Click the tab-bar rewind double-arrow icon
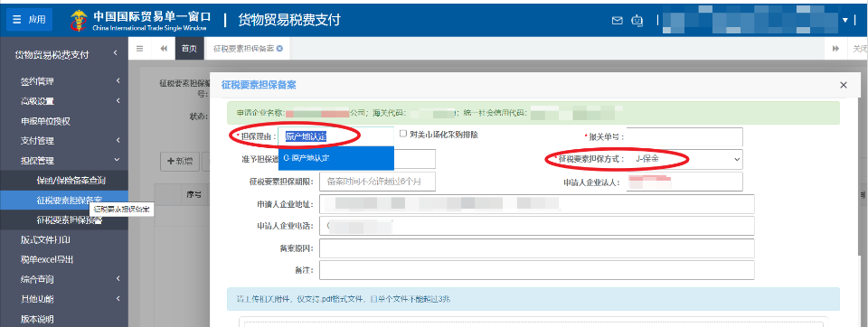 [x=164, y=49]
